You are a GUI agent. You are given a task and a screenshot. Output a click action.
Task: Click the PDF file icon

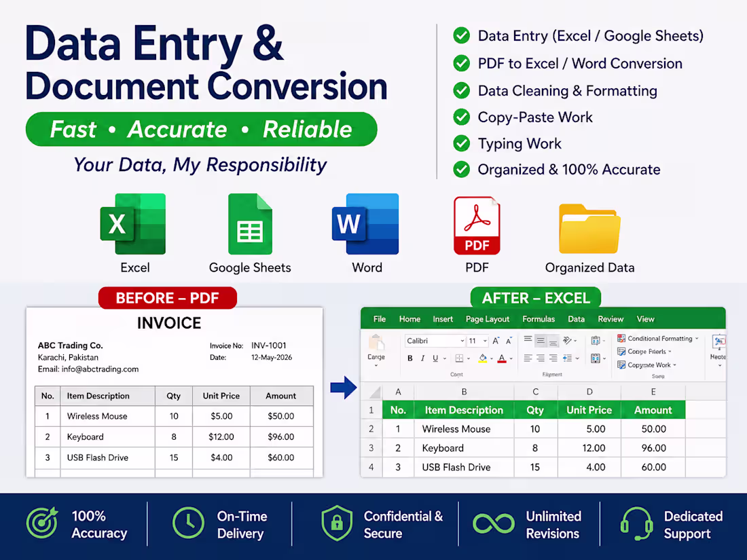pyautogui.click(x=477, y=225)
